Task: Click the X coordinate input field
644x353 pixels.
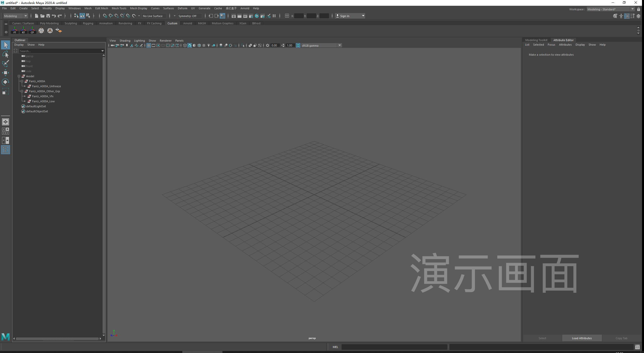Action: pos(299,16)
